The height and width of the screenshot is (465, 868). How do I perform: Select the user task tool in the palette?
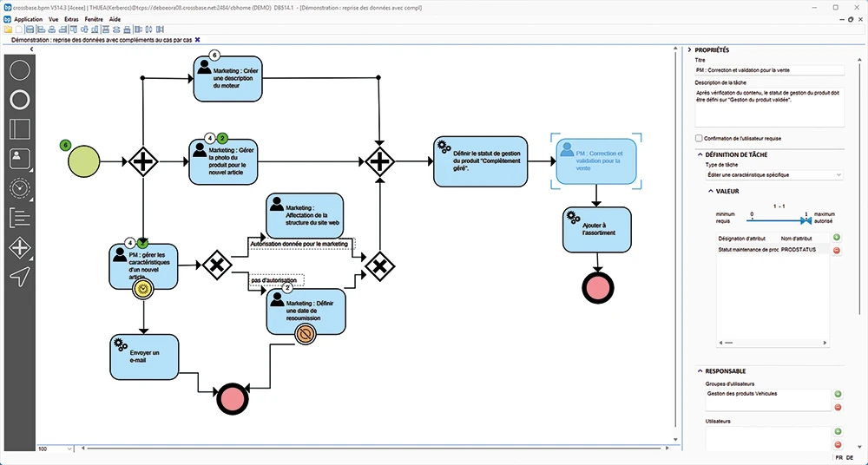click(x=20, y=159)
